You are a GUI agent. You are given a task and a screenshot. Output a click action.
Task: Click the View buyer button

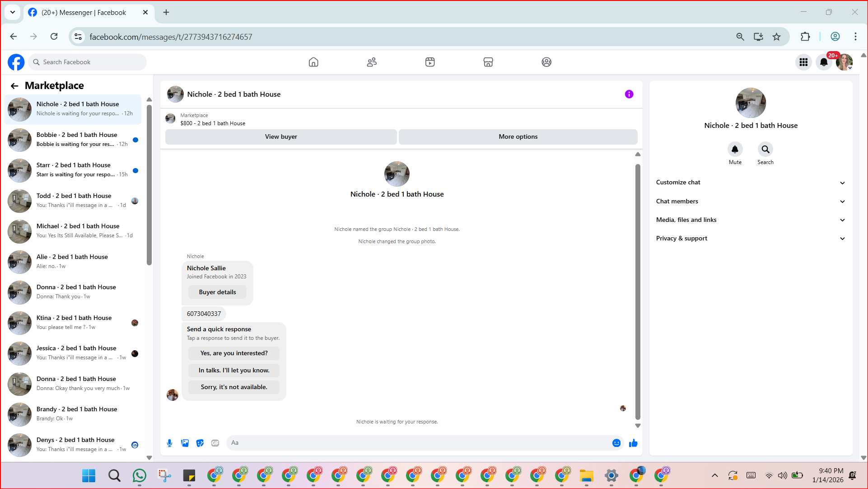pyautogui.click(x=281, y=136)
